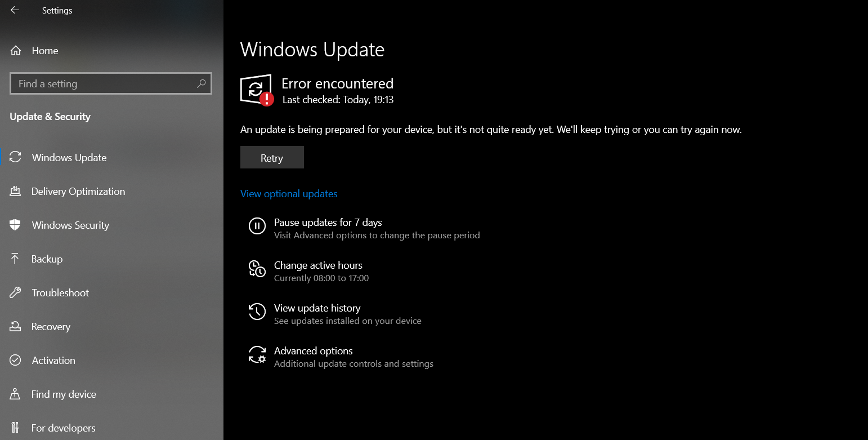This screenshot has width=868, height=440.
Task: Open Advanced options for updates
Action: [x=313, y=351]
